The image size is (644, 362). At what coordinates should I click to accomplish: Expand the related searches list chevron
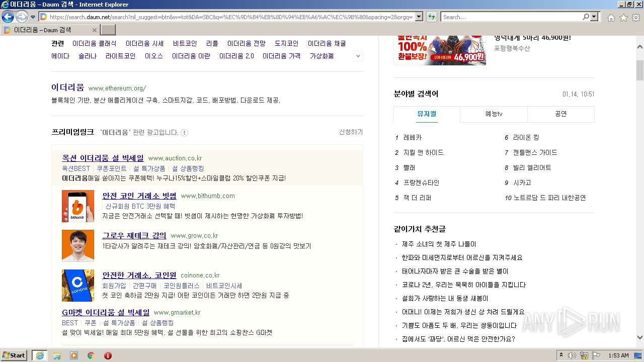[x=358, y=56]
